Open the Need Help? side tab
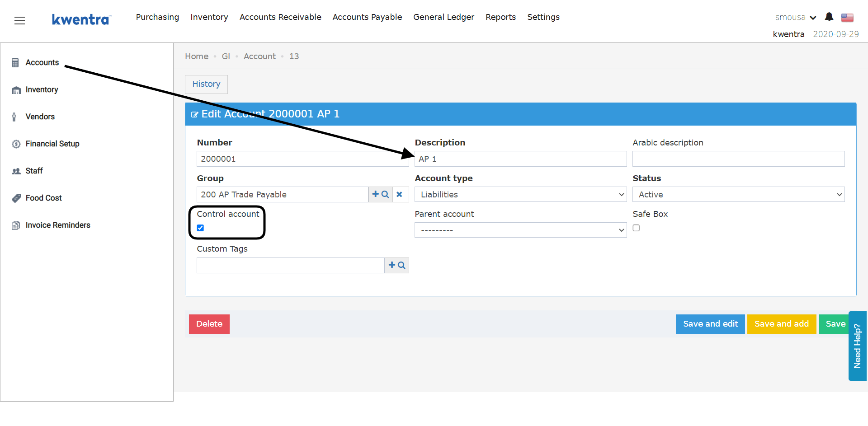 tap(858, 346)
